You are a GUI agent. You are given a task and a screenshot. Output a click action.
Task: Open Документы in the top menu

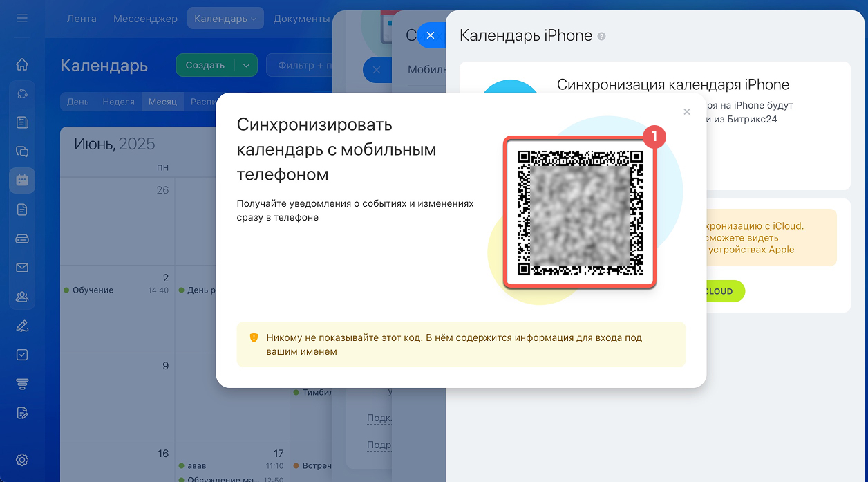(x=302, y=19)
